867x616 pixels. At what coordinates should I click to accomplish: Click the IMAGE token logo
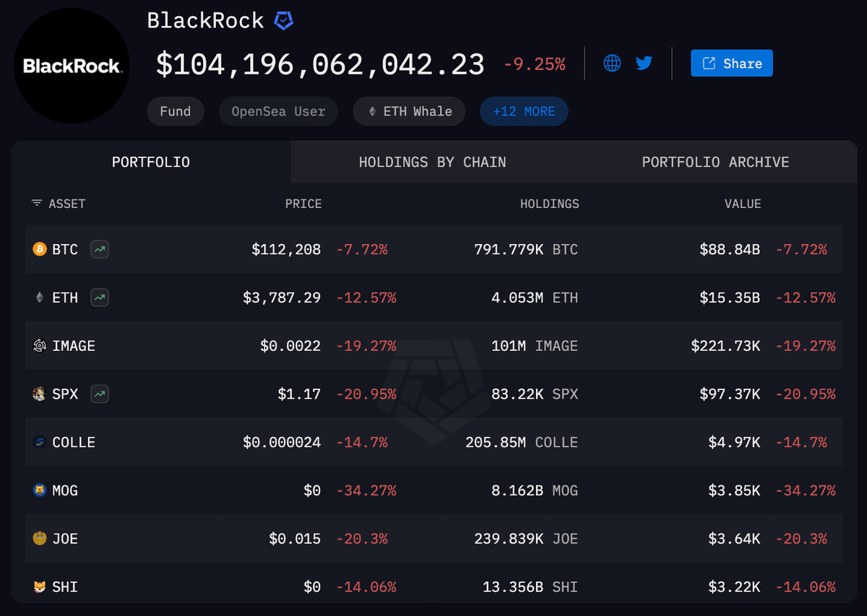[40, 346]
